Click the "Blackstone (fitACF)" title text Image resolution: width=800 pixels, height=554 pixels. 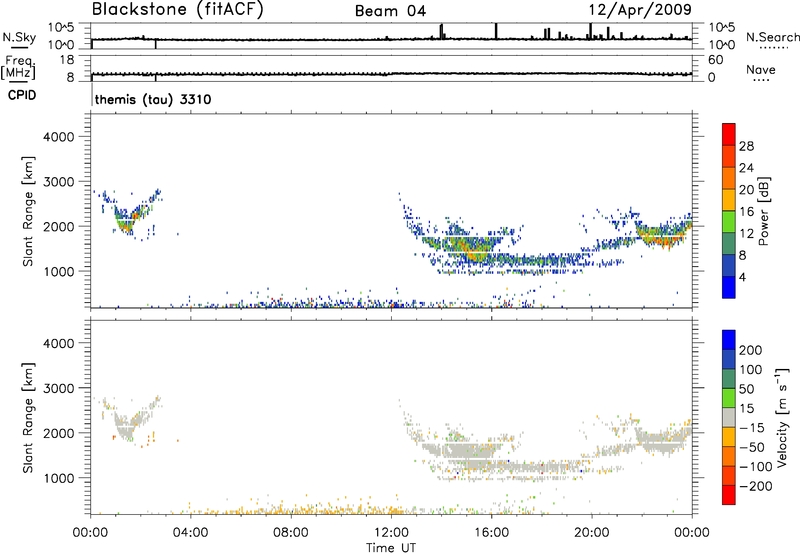(x=178, y=9)
